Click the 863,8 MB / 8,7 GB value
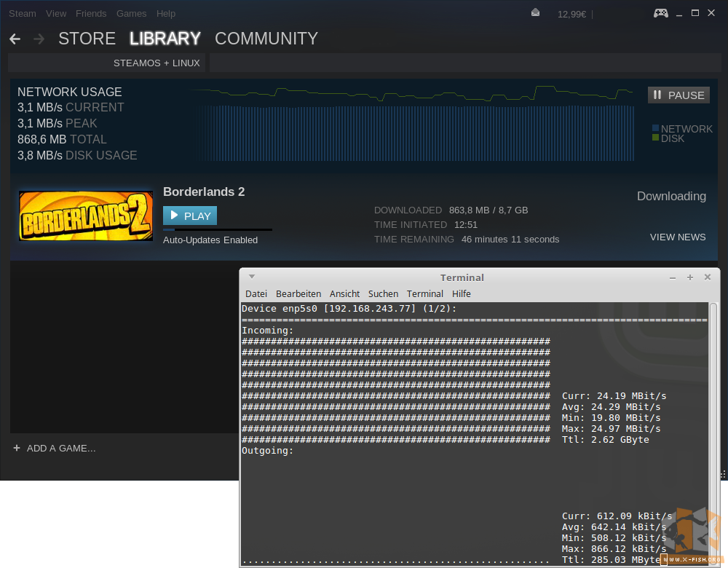This screenshot has width=728, height=568. [488, 210]
